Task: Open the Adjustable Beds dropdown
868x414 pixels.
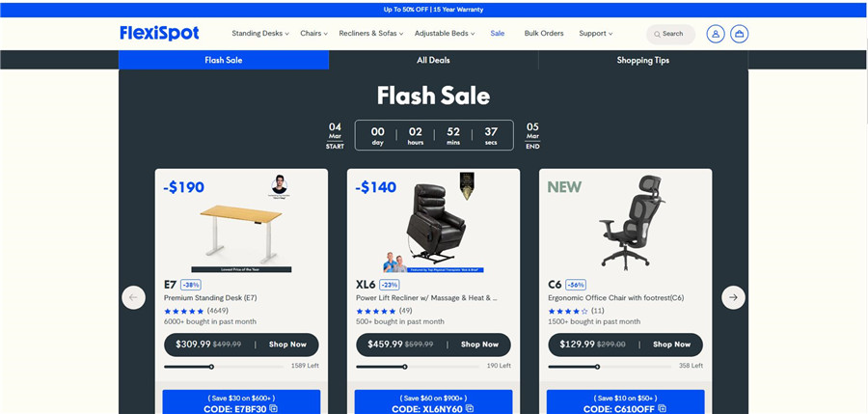Action: point(445,33)
